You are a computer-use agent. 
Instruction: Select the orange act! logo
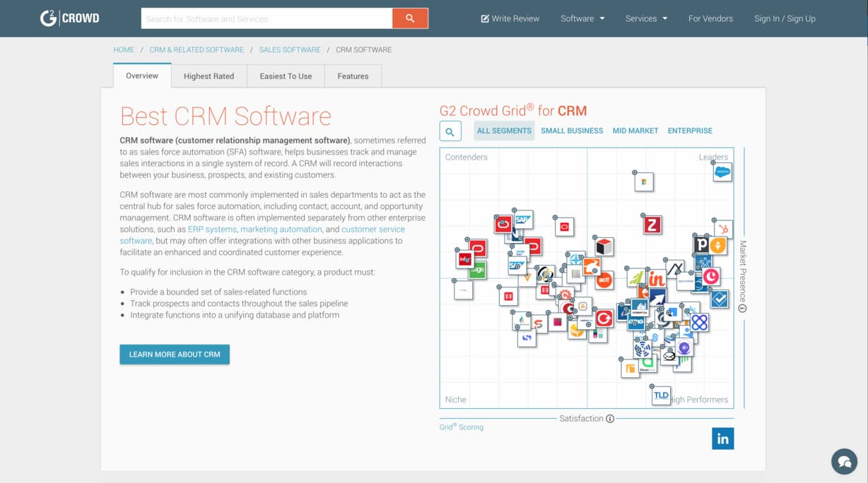coord(604,280)
